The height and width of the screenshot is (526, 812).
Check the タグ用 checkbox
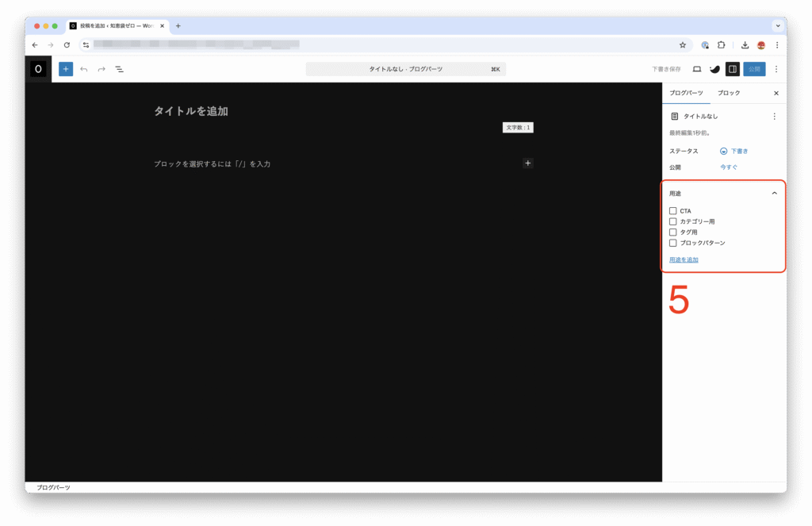click(672, 232)
